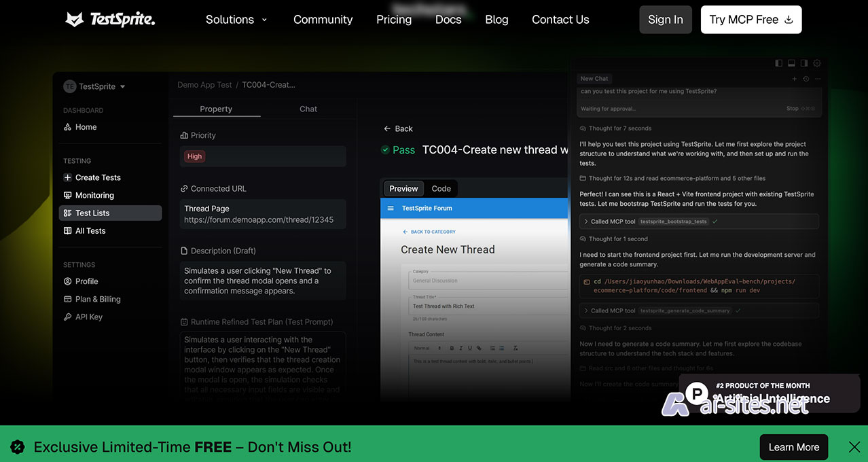The width and height of the screenshot is (868, 462).
Task: Go to API Key settings
Action: [x=89, y=317]
